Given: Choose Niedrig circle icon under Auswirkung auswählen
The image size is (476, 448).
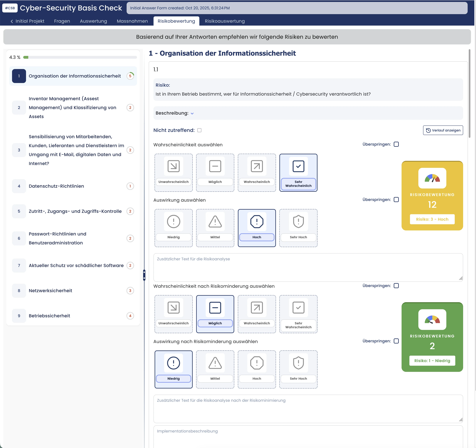Looking at the screenshot, I should point(173,221).
